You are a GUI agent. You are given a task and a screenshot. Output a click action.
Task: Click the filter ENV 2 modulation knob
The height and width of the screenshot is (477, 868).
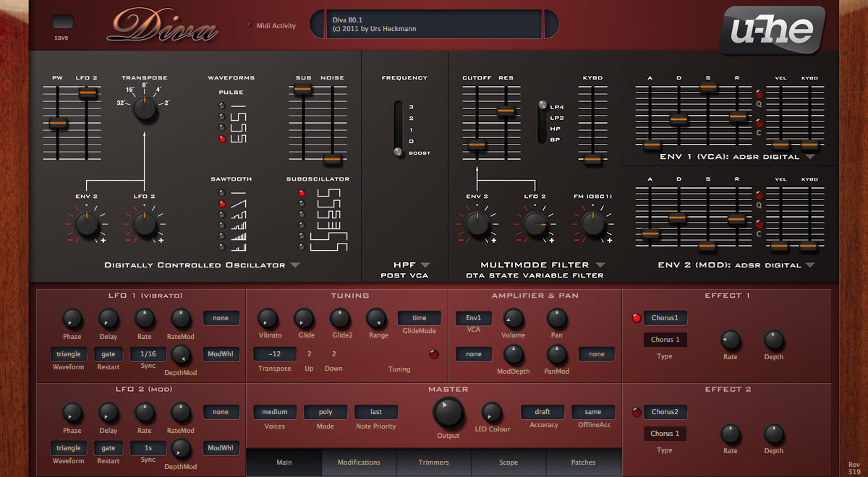477,225
